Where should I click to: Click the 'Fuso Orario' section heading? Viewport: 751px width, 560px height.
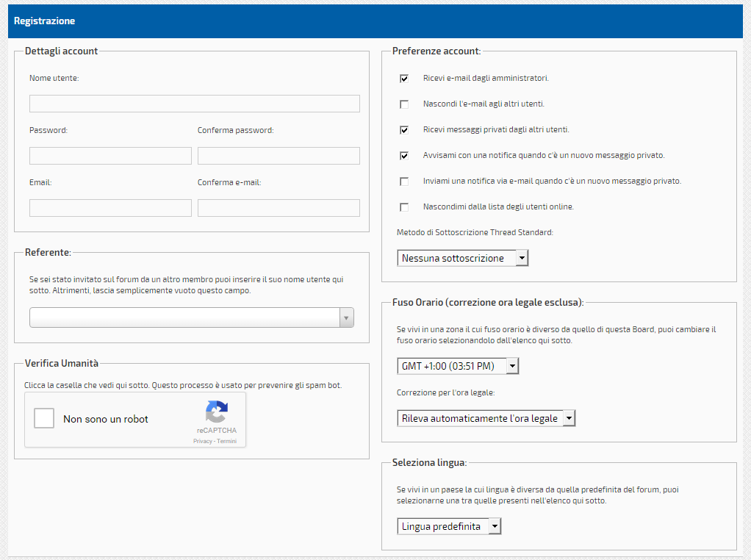(x=488, y=303)
